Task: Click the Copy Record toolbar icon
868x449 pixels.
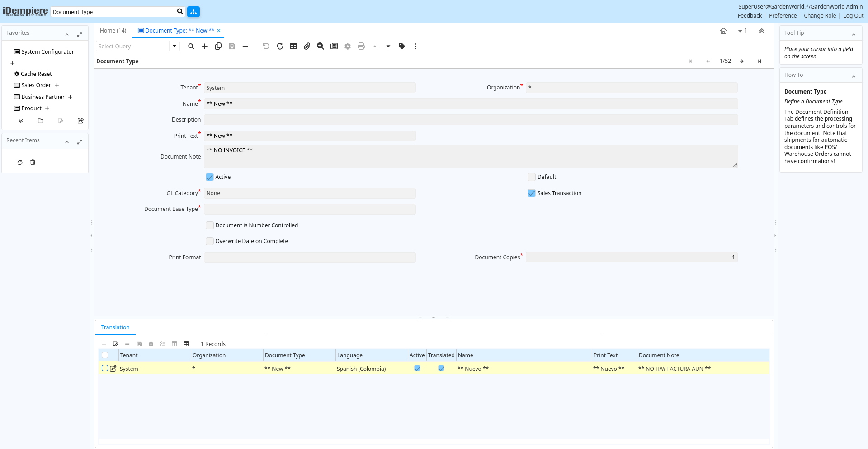Action: click(218, 46)
